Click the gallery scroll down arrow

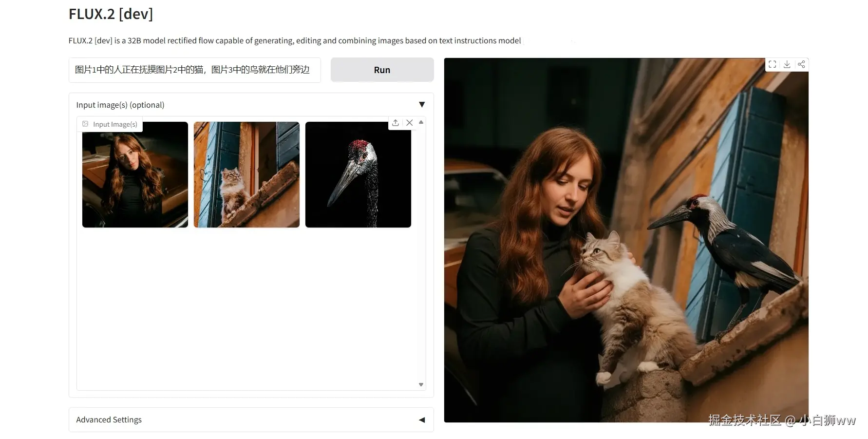tap(421, 384)
